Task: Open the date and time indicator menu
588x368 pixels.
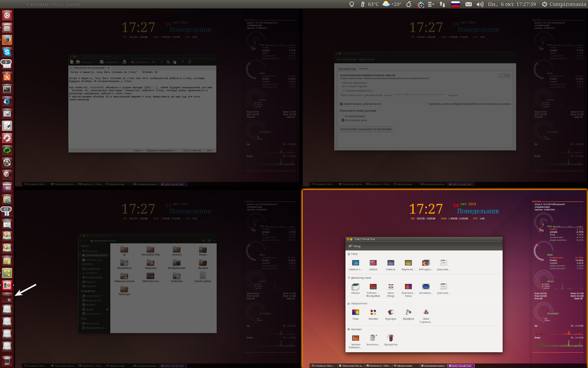Action: (x=512, y=4)
